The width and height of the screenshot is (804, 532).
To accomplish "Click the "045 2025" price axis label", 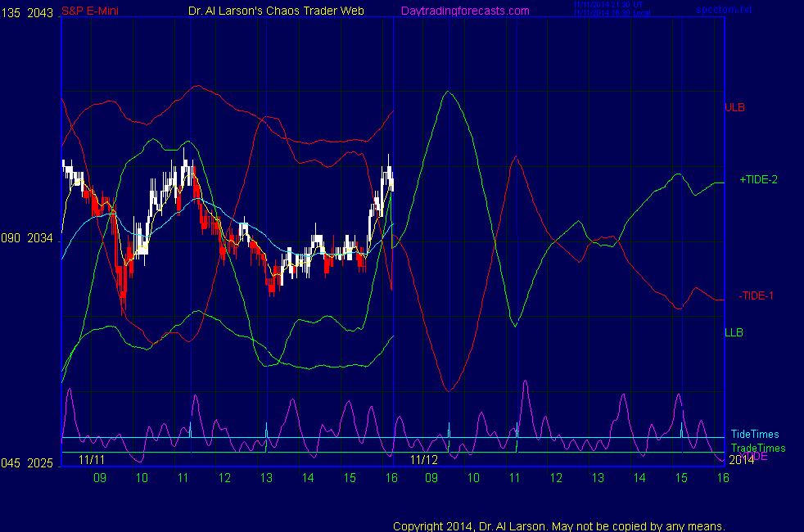I will point(27,462).
